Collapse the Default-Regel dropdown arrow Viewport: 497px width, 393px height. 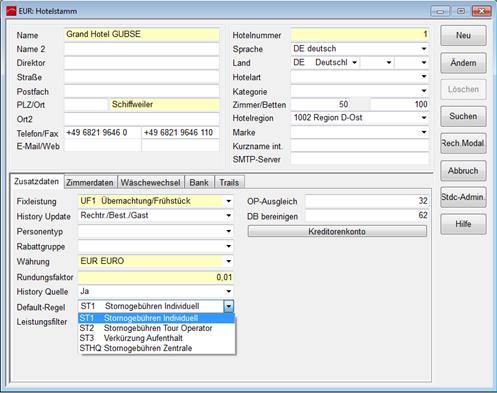point(228,306)
